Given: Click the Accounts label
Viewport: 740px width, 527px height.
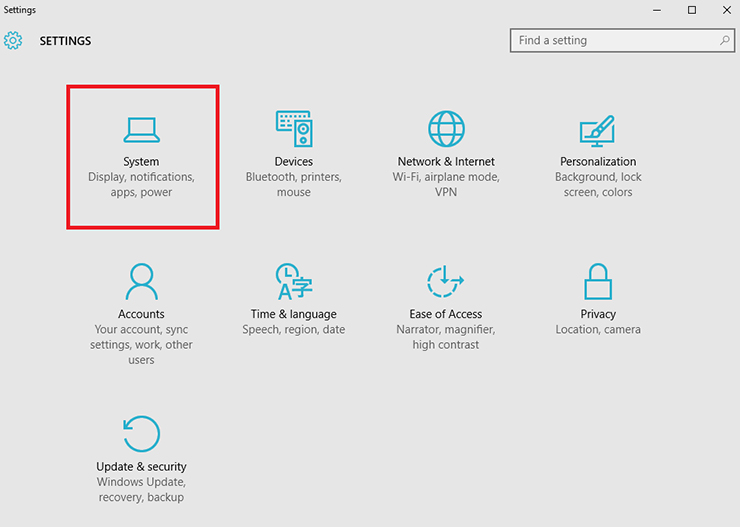Looking at the screenshot, I should (x=141, y=314).
